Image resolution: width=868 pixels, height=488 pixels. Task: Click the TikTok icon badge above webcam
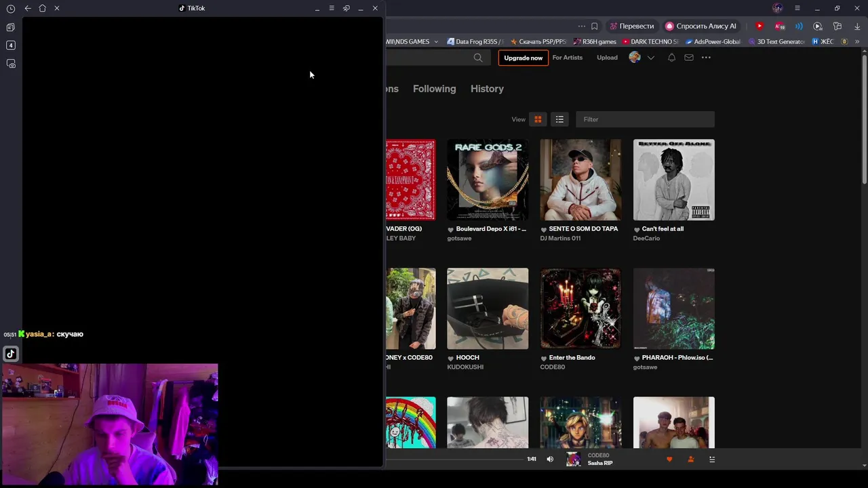(11, 354)
